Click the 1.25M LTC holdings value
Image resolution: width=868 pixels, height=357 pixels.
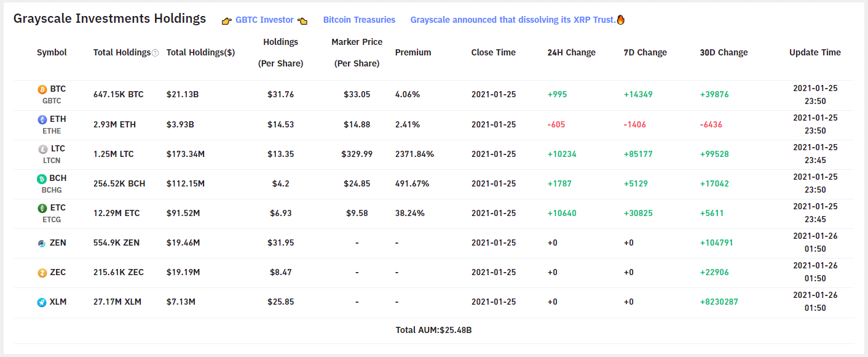pos(114,154)
